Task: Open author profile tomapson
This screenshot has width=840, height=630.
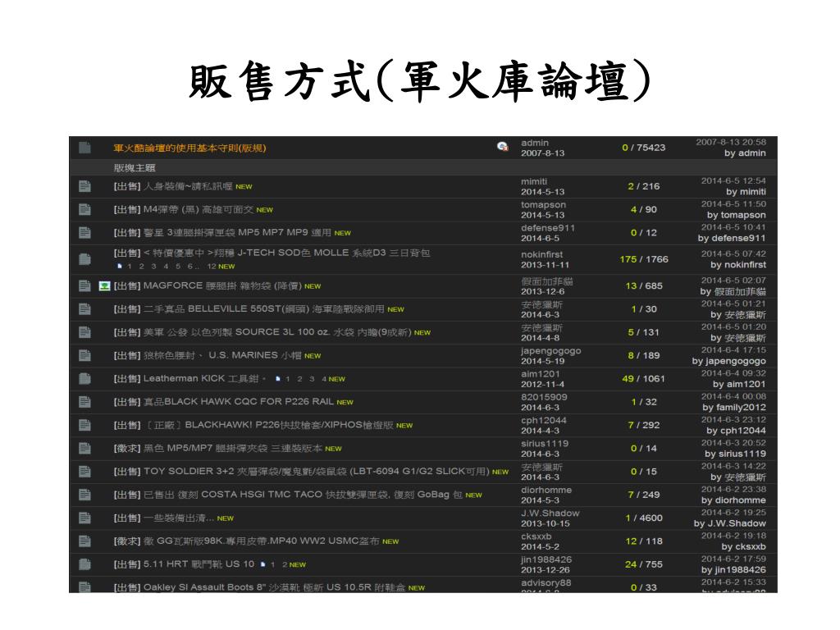Action: click(543, 204)
